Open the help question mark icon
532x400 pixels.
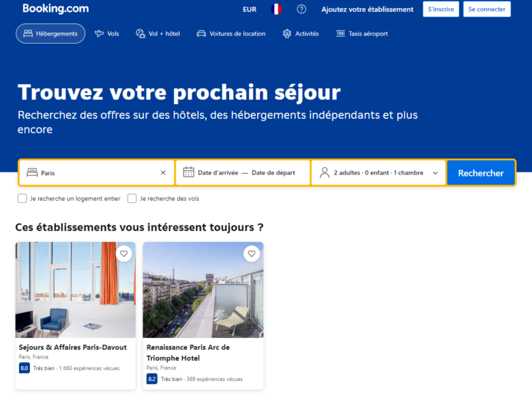pos(301,9)
